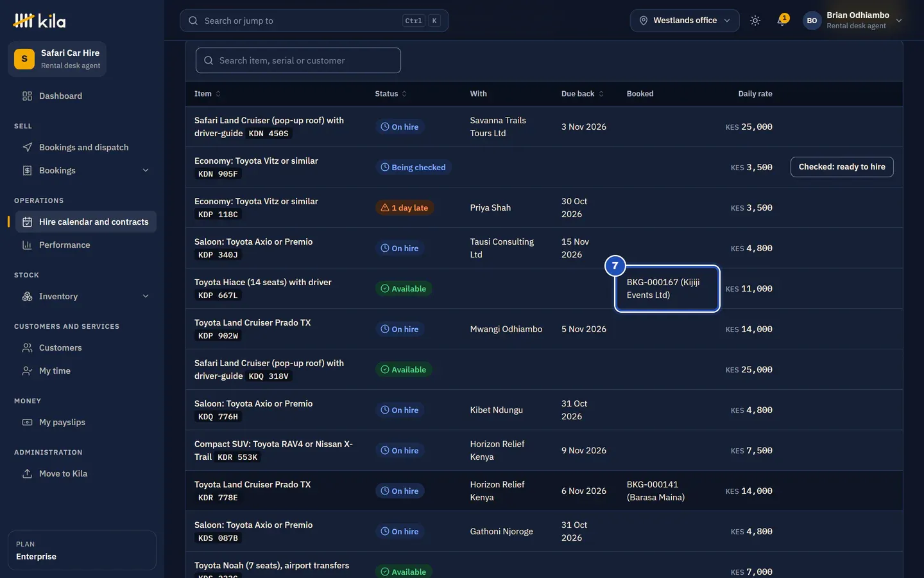Expand the Bookings submenu chevron

pyautogui.click(x=146, y=170)
